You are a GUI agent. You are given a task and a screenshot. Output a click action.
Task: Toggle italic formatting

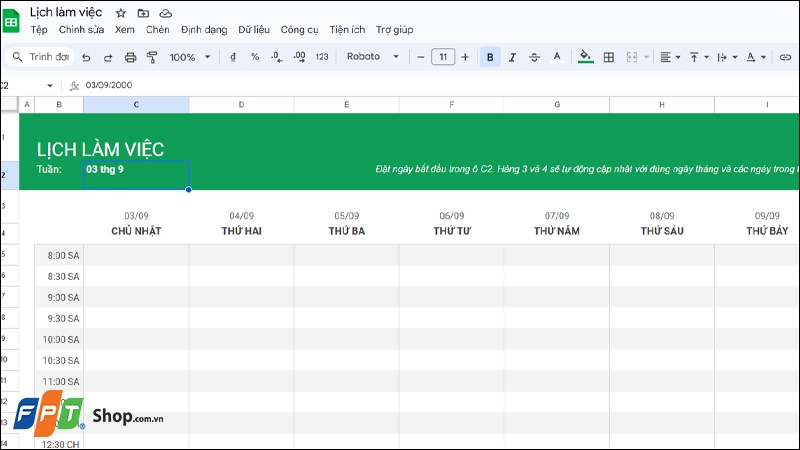pyautogui.click(x=512, y=57)
